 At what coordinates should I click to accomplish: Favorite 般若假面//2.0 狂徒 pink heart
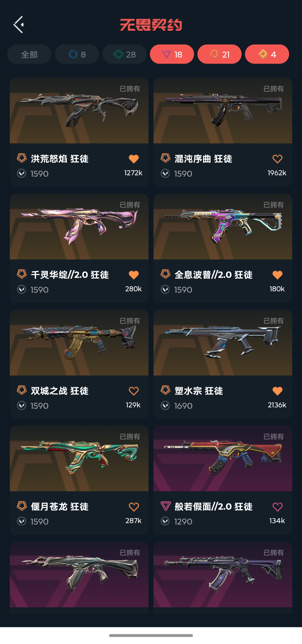[x=277, y=507]
